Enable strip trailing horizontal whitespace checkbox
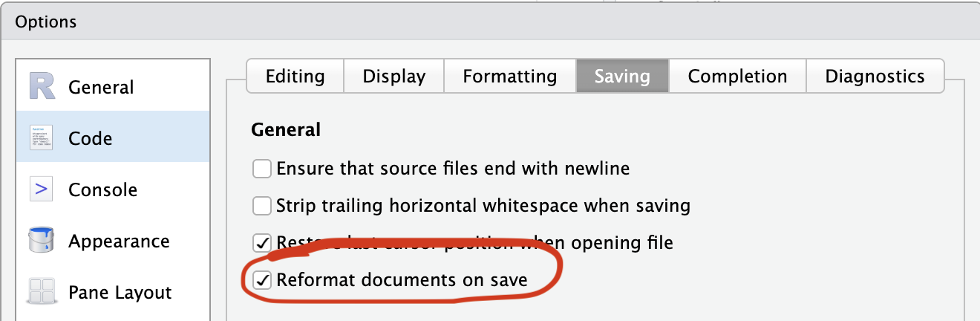 (262, 205)
